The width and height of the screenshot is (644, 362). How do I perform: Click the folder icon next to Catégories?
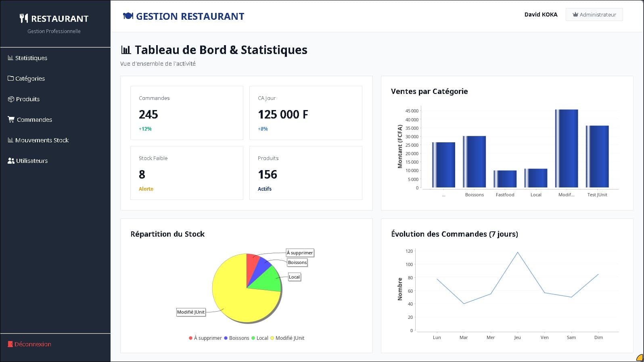tap(10, 78)
